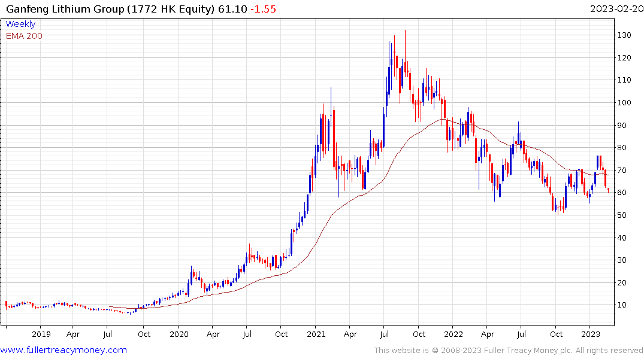The width and height of the screenshot is (644, 359).
Task: Click the Oct label after 2021 peak
Action: 419,334
